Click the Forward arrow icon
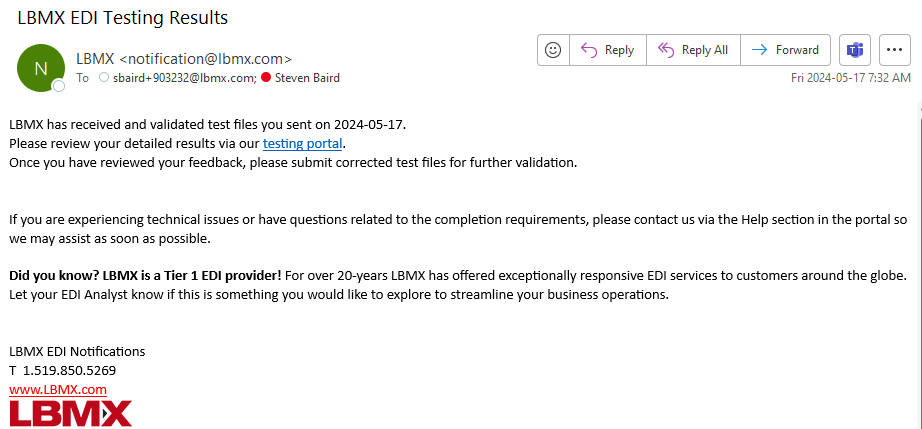The width and height of the screenshot is (922, 429). (760, 50)
